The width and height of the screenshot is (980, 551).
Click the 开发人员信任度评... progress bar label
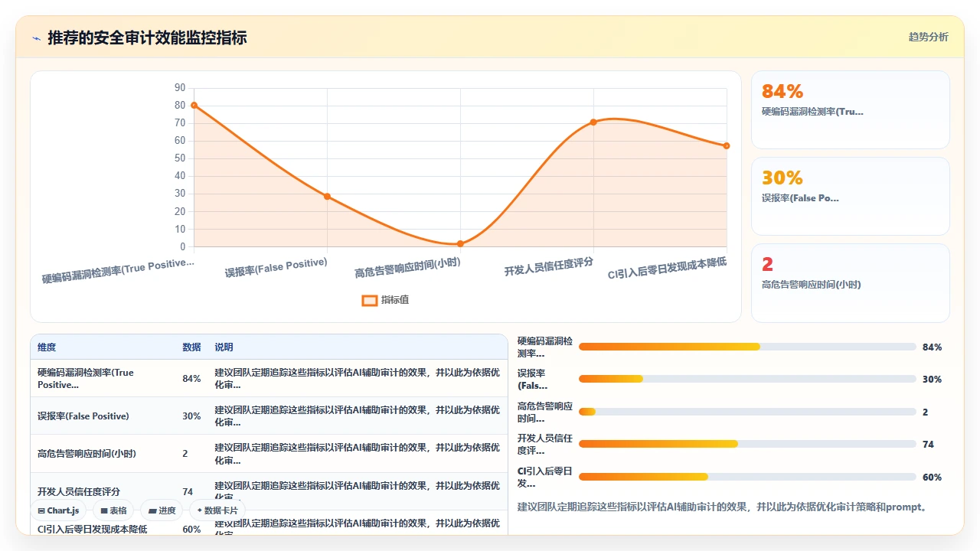pos(544,445)
